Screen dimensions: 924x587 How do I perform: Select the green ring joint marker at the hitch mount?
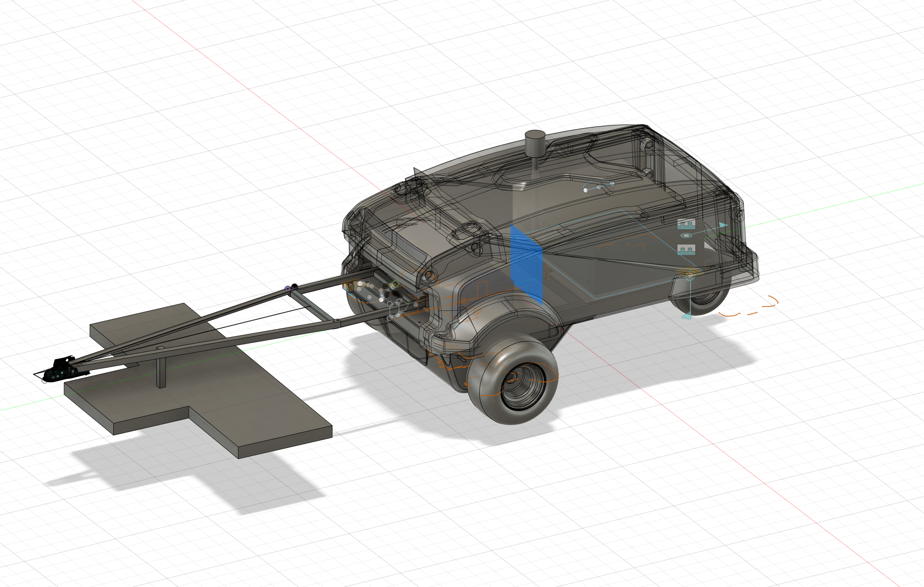[x=395, y=284]
